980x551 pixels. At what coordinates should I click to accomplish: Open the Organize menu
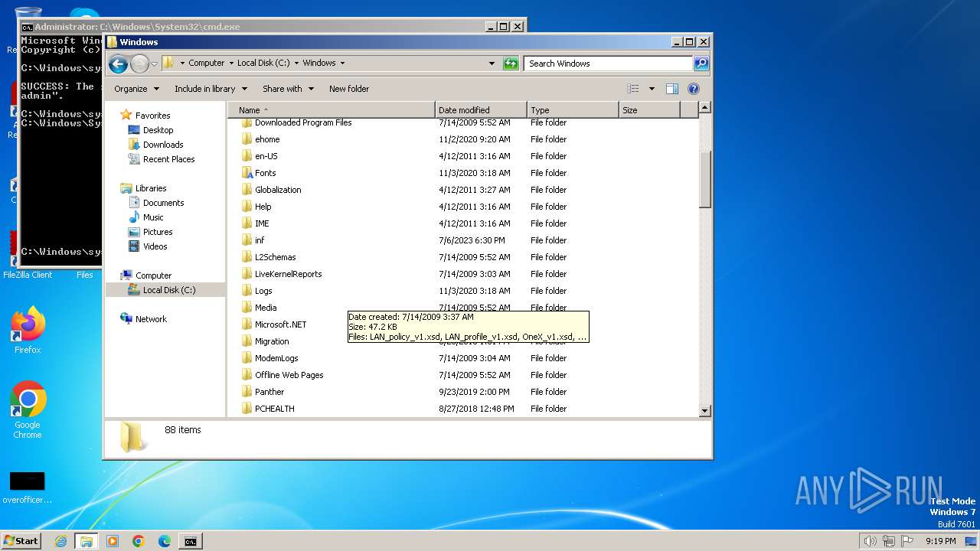[136, 89]
